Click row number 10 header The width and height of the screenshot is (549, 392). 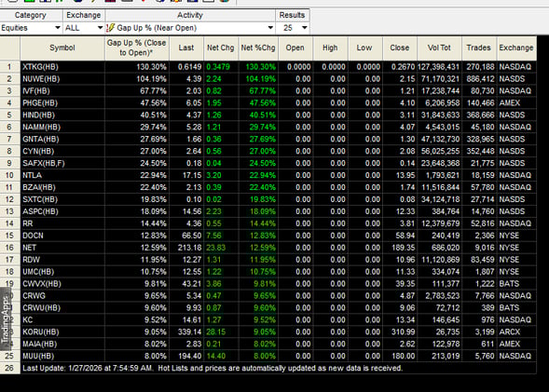click(10, 175)
